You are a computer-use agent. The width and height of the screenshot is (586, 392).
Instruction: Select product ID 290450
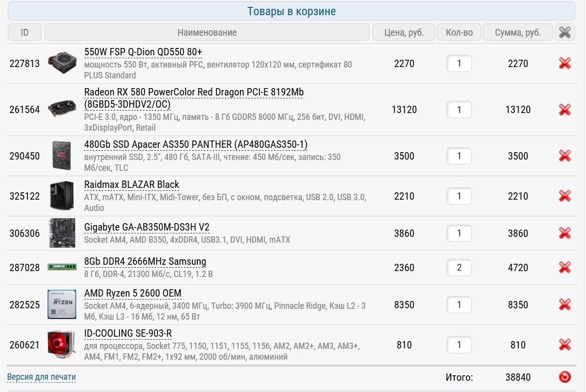pos(24,156)
